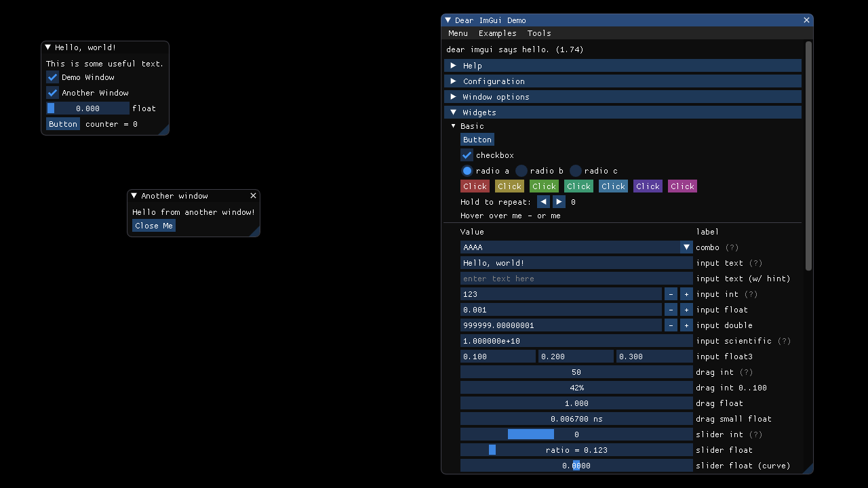The width and height of the screenshot is (868, 488).
Task: Click the input double minus button
Action: (671, 325)
